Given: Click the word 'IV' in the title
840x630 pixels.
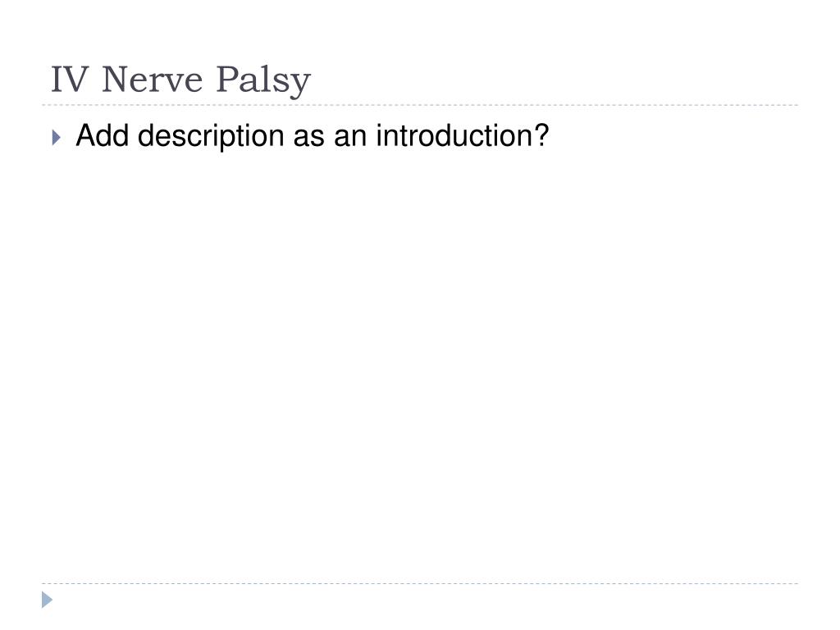Looking at the screenshot, I should coord(70,80).
